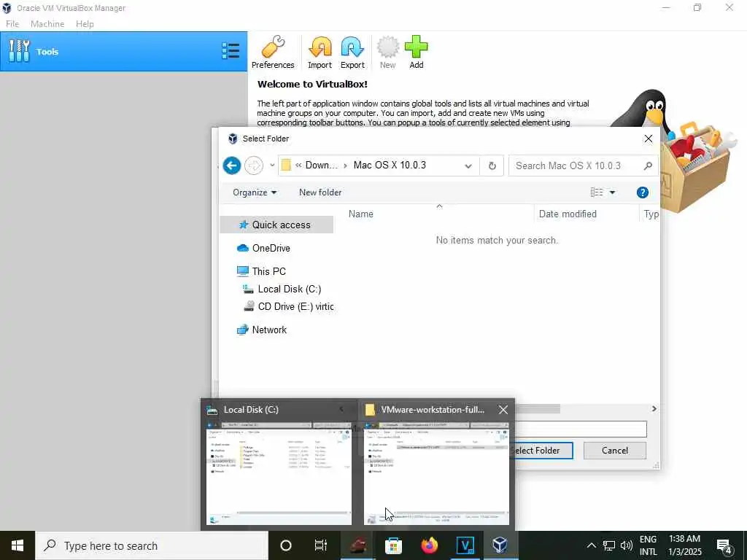747x560 pixels.
Task: Open VirtualBox Preferences
Action: point(273,52)
